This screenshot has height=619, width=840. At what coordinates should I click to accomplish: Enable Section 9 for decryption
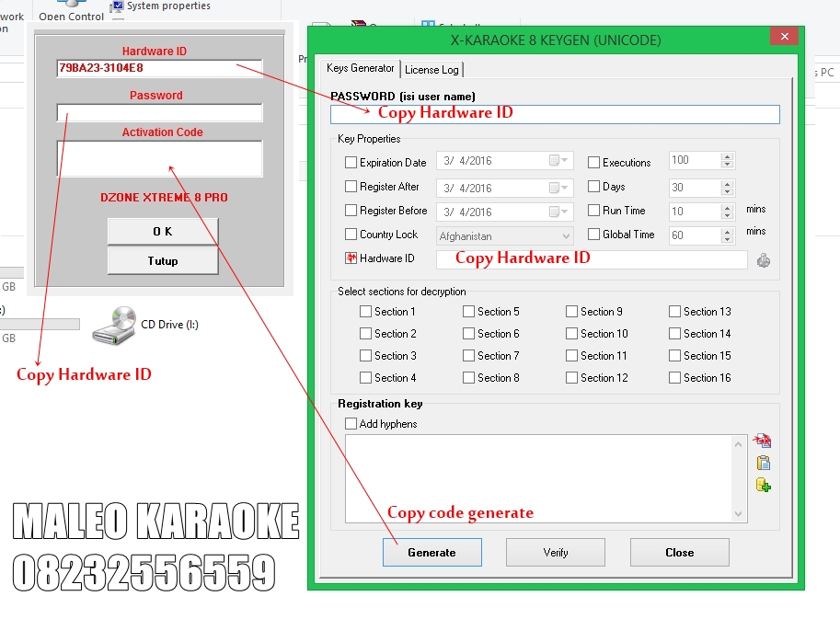[x=571, y=312]
